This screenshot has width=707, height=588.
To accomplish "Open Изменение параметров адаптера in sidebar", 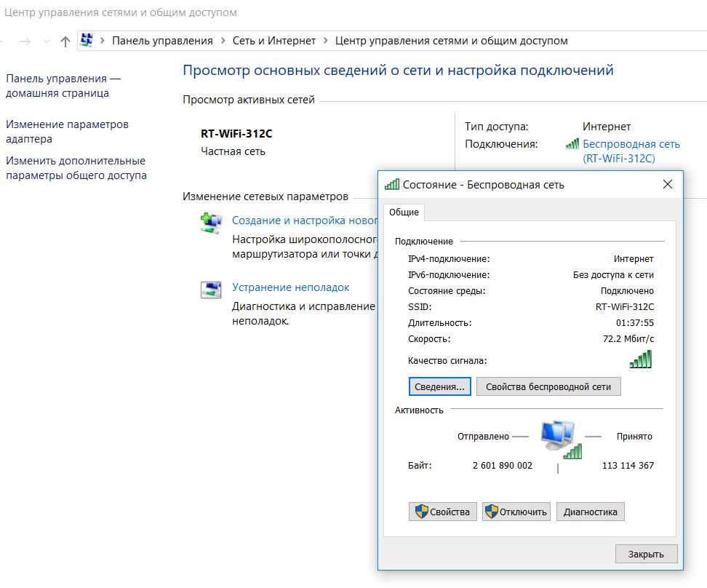I will click(x=67, y=132).
